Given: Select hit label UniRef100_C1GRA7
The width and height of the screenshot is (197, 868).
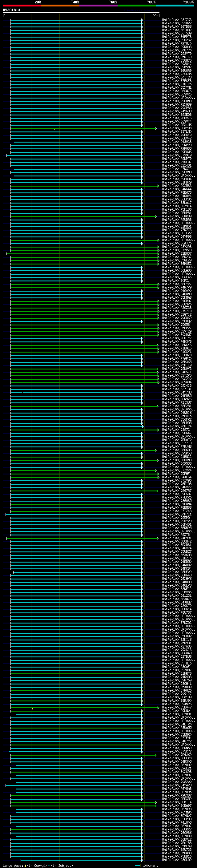Looking at the screenshot, I should tap(177, 301).
